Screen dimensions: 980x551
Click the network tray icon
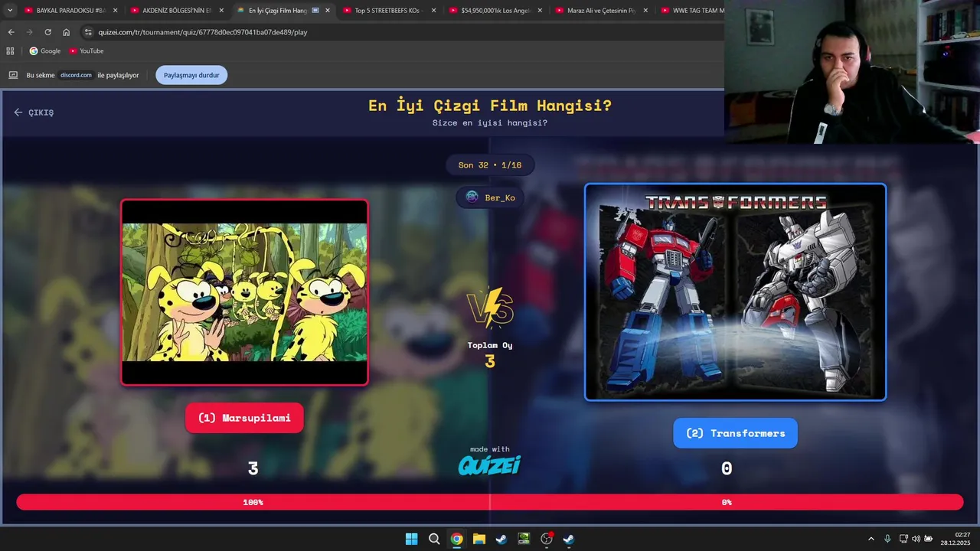(903, 539)
